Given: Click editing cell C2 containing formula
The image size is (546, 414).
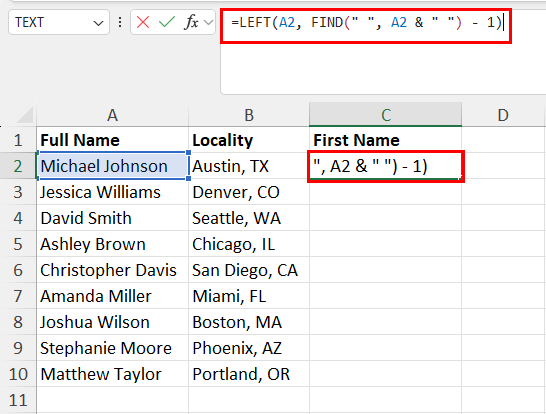Looking at the screenshot, I should point(385,166).
